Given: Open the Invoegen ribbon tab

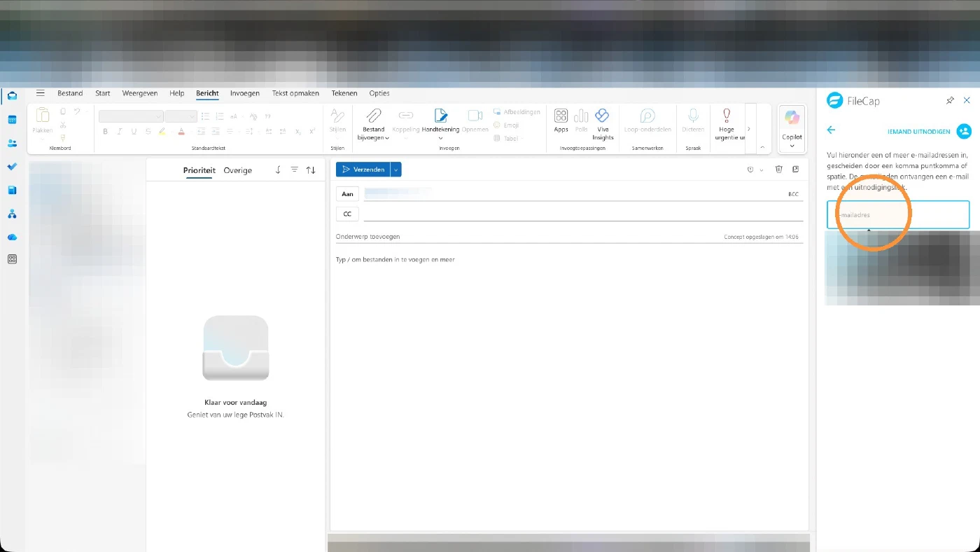Looking at the screenshot, I should click(x=245, y=93).
